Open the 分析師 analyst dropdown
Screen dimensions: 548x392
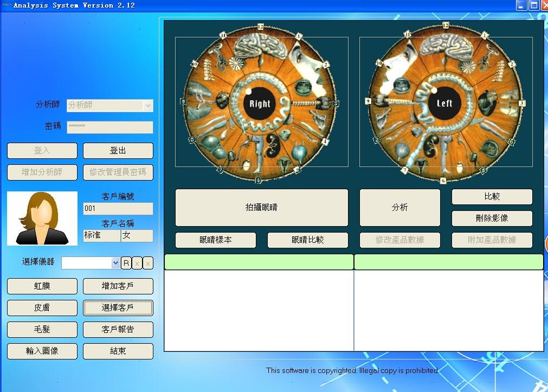(x=148, y=106)
